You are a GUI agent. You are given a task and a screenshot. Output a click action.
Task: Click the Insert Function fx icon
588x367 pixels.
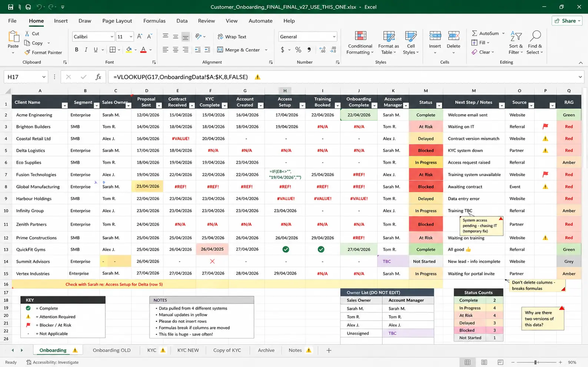[98, 77]
